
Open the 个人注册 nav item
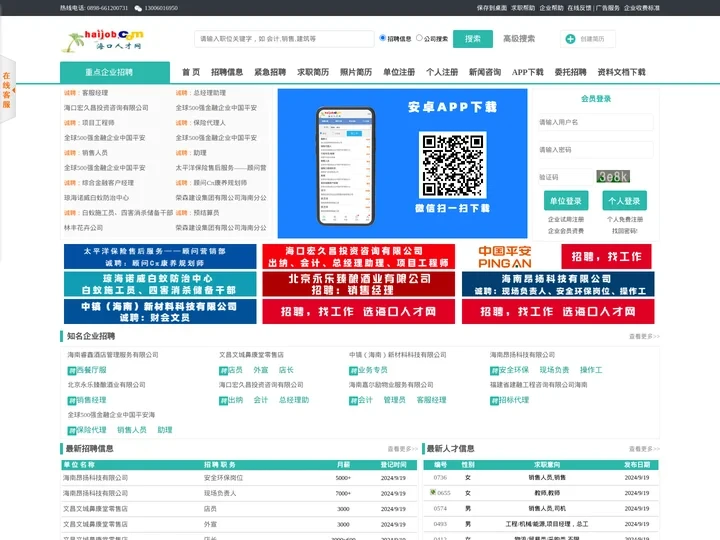click(x=442, y=72)
